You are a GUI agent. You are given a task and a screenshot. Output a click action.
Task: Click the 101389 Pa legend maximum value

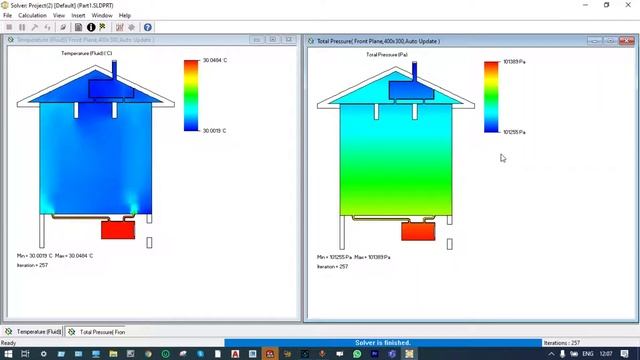(514, 62)
